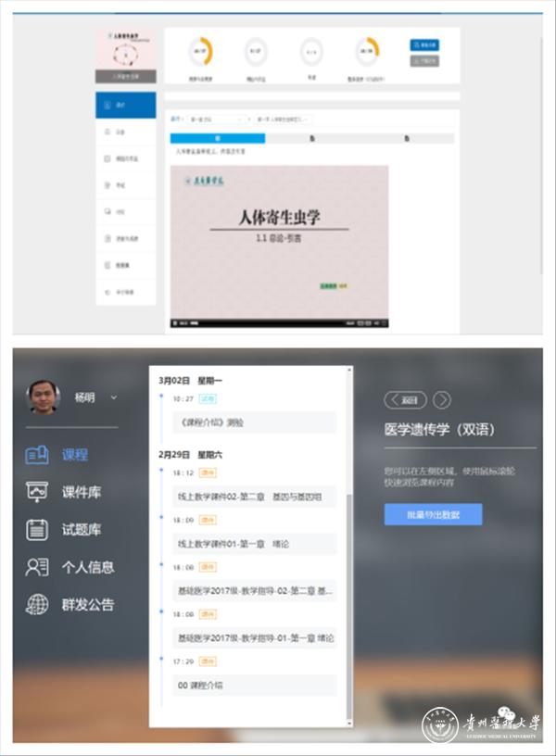Open 线上教学课件02-第二章 item
Viewport: 556px width, 756px height.
253,497
